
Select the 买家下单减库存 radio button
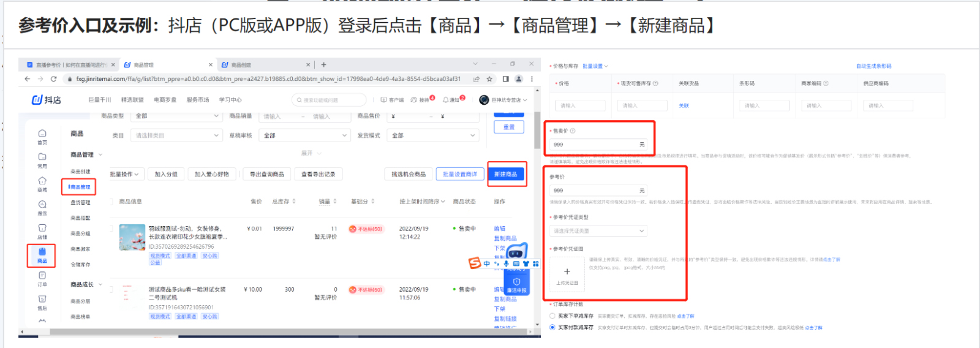(552, 316)
